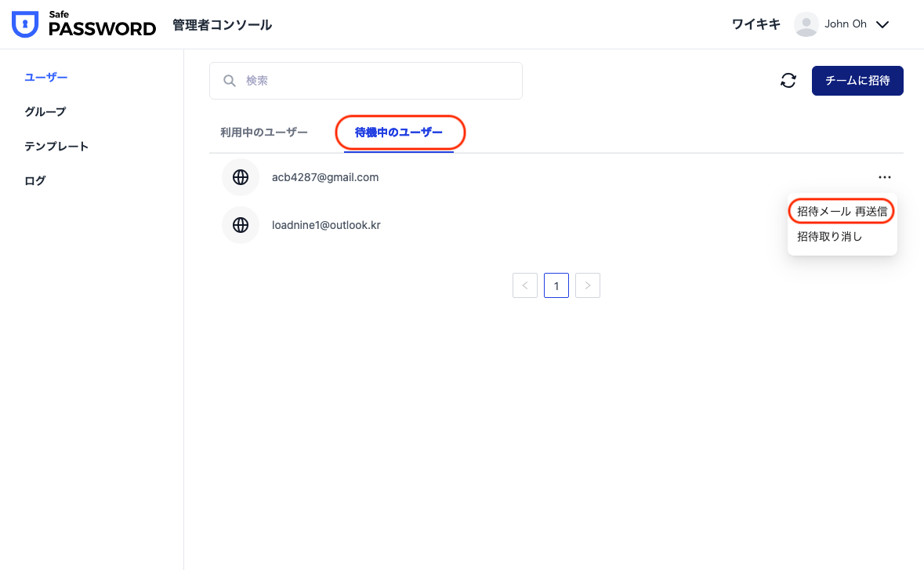This screenshot has width=924, height=570.
Task: Choose 招待メール 再送信 from the menu
Action: 842,212
